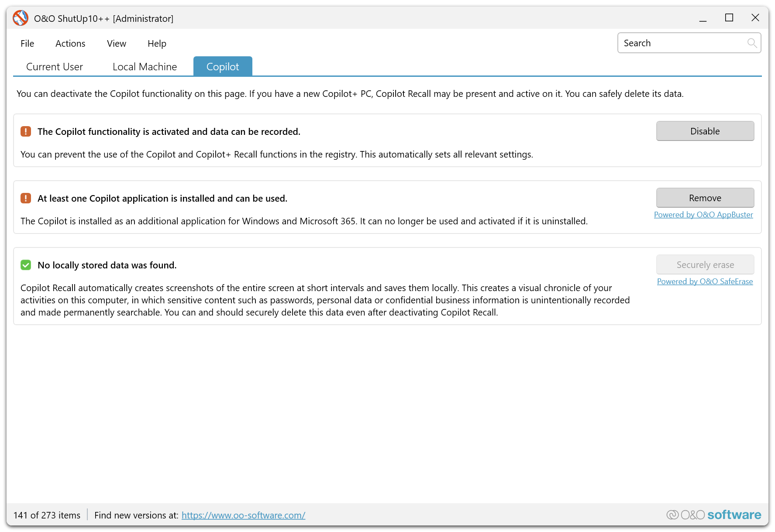Click the Securely erase button

(x=705, y=264)
